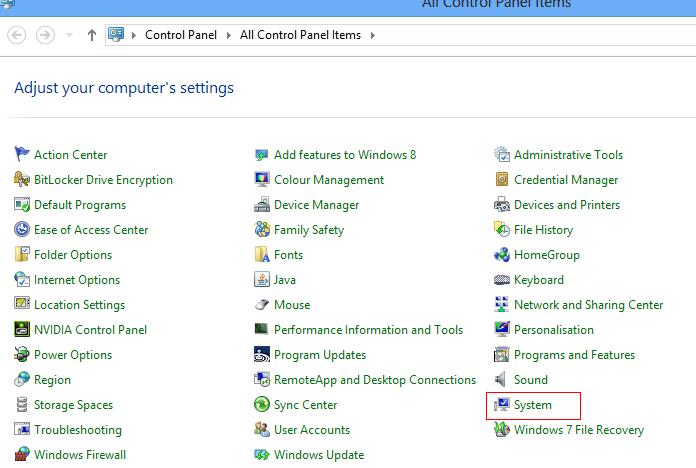Click the empty area of the address bar
The width and height of the screenshot is (696, 468).
click(x=533, y=35)
